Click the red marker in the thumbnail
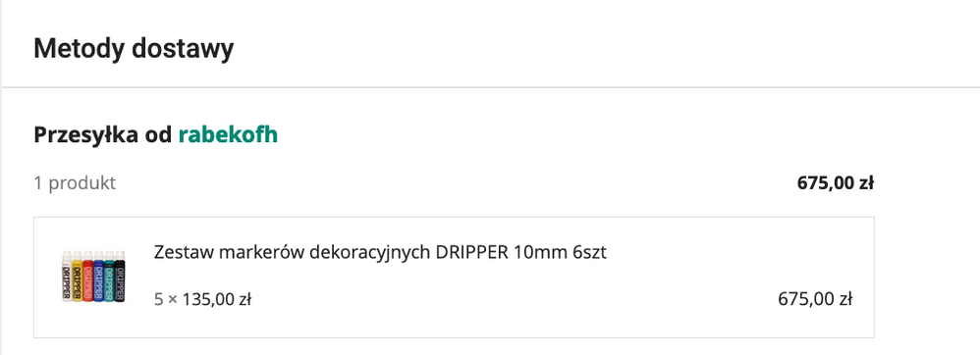 pos(88,277)
